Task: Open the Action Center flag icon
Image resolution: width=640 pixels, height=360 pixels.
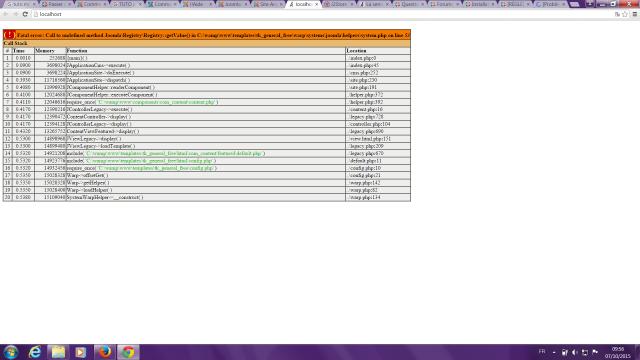Action: pos(595,352)
